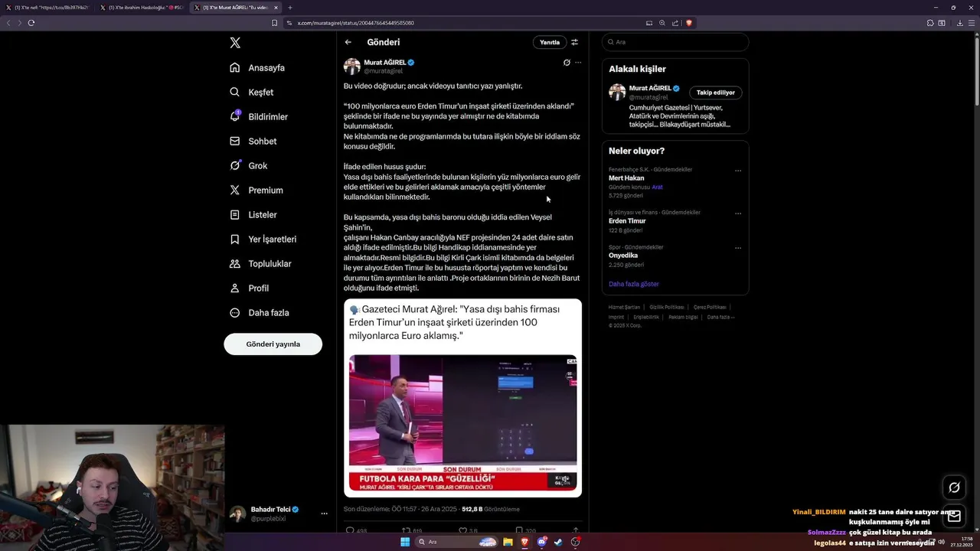Screen dimensions: 980x551
Task: Share the post using the share icon
Action: (x=576, y=530)
